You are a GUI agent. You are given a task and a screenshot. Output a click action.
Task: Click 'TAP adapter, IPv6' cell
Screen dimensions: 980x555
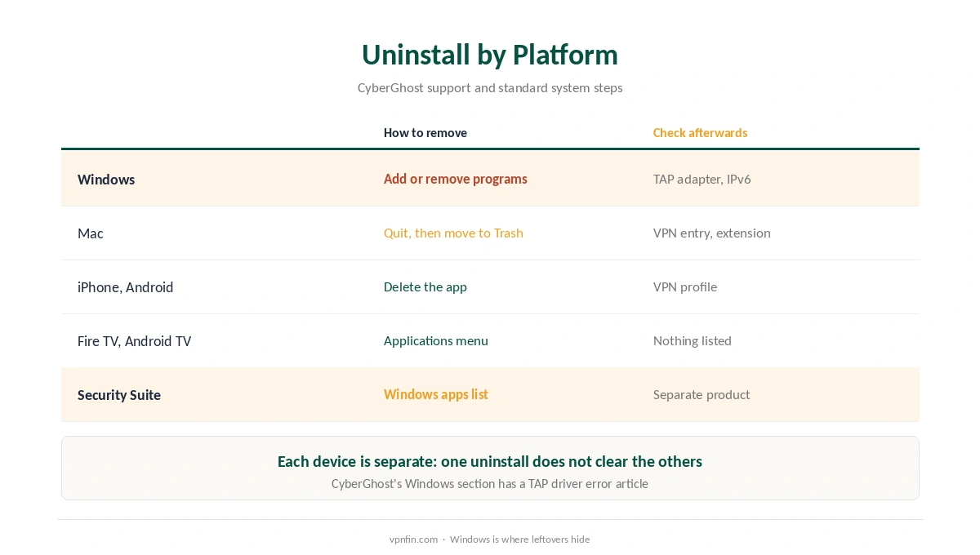click(x=702, y=179)
